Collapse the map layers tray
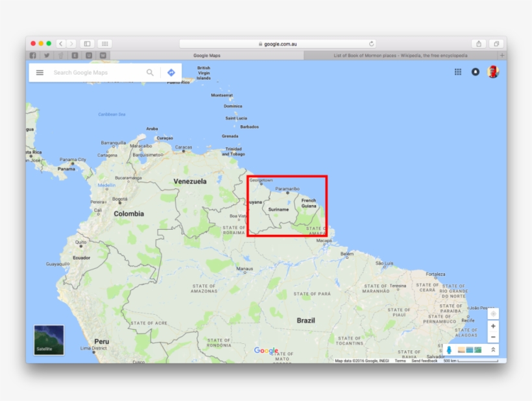This screenshot has width=532, height=401. [x=494, y=349]
